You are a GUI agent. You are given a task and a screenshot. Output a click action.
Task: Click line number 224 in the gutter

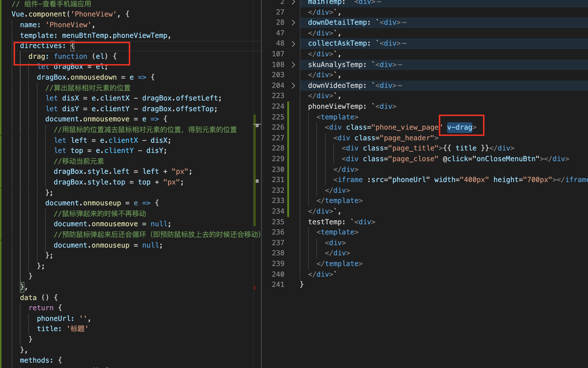point(278,106)
